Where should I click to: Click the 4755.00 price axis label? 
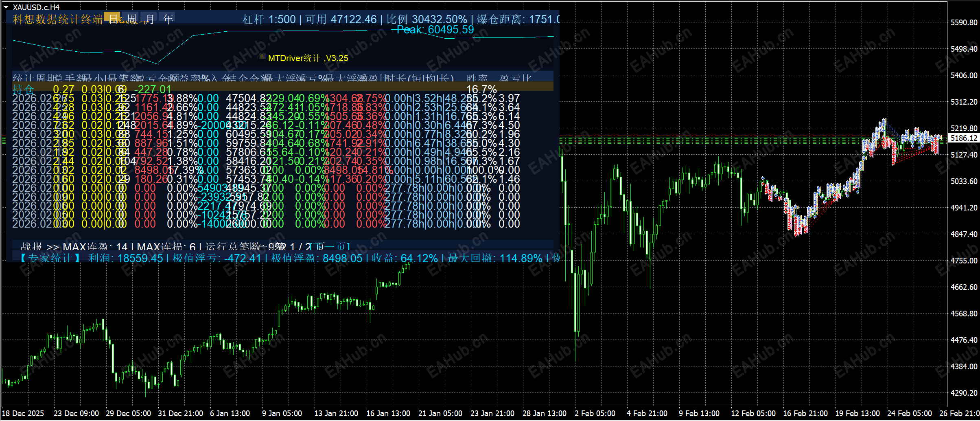(x=964, y=261)
